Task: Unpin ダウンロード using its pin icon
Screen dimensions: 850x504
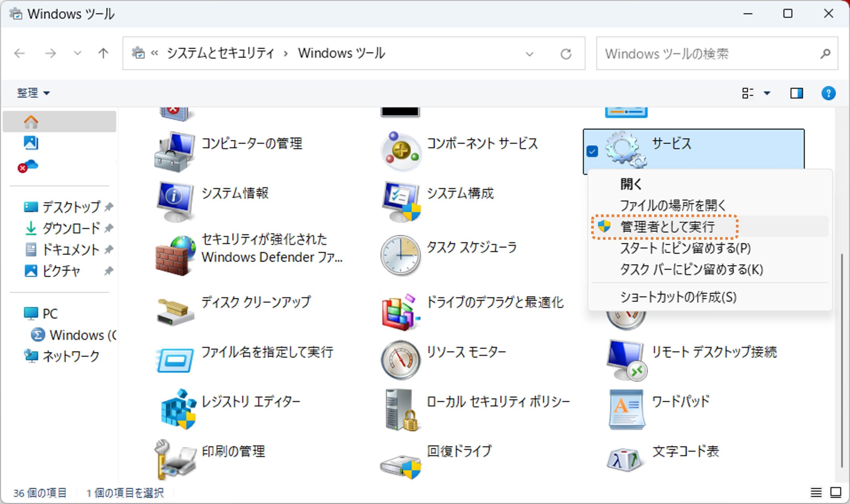Action: pyautogui.click(x=108, y=228)
